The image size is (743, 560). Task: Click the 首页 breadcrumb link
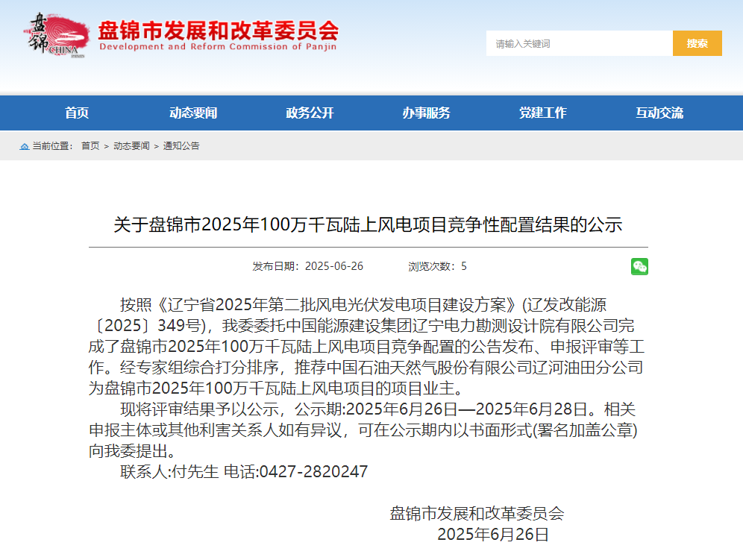[x=90, y=146]
